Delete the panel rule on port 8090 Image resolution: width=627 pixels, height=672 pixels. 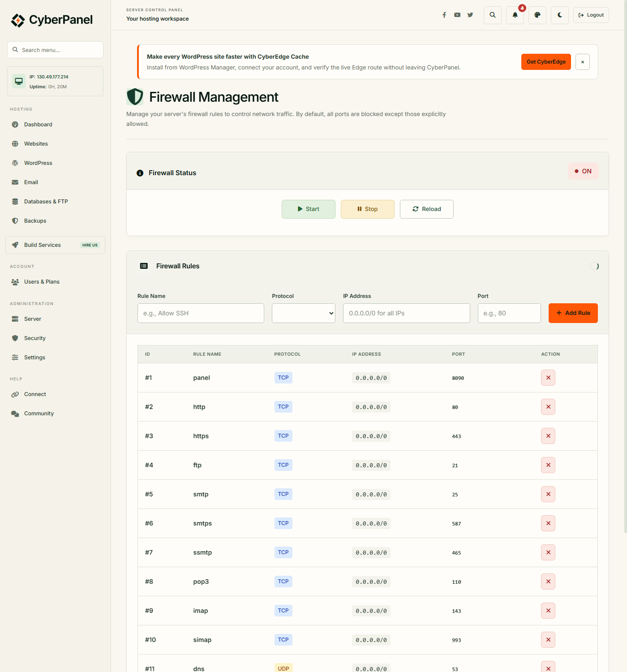click(548, 378)
